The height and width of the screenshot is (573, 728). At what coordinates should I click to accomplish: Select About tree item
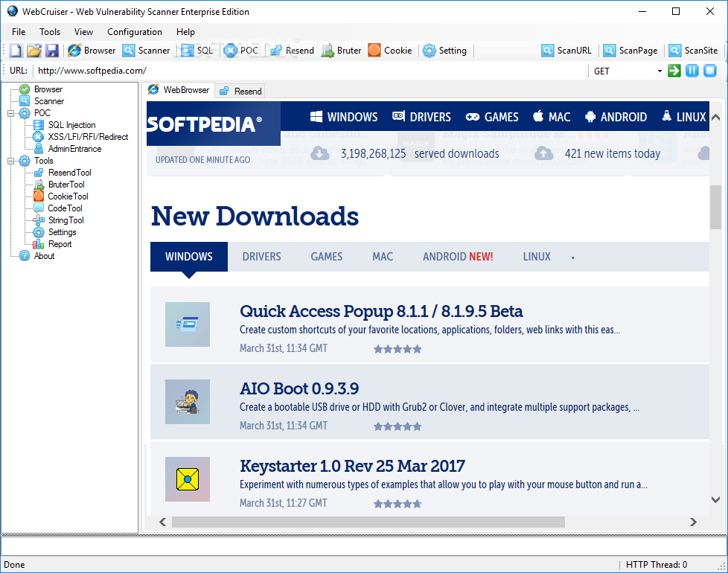(x=44, y=256)
